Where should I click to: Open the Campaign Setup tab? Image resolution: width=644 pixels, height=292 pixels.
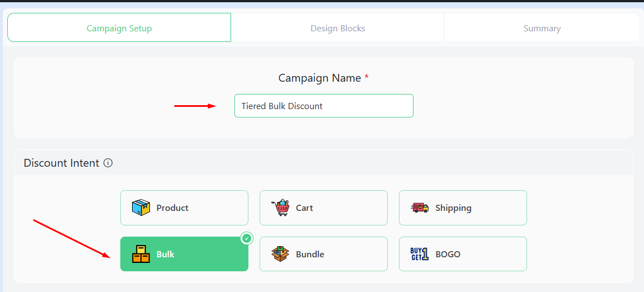(x=119, y=28)
